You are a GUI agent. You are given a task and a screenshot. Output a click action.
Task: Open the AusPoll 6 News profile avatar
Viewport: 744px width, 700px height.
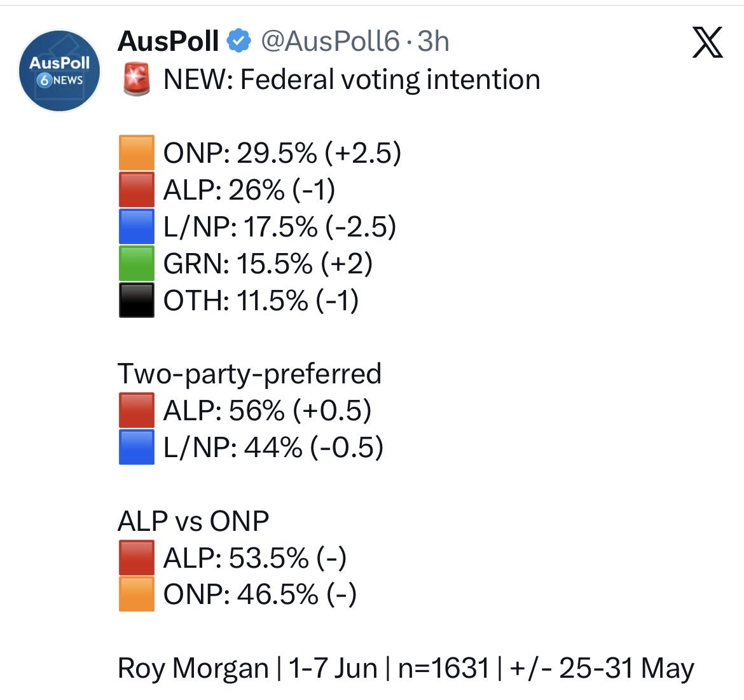(x=60, y=71)
